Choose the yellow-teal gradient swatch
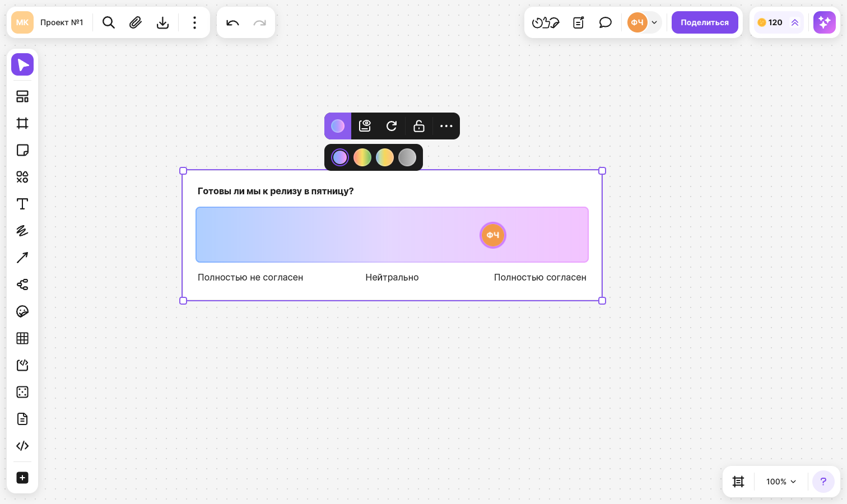 [385, 157]
